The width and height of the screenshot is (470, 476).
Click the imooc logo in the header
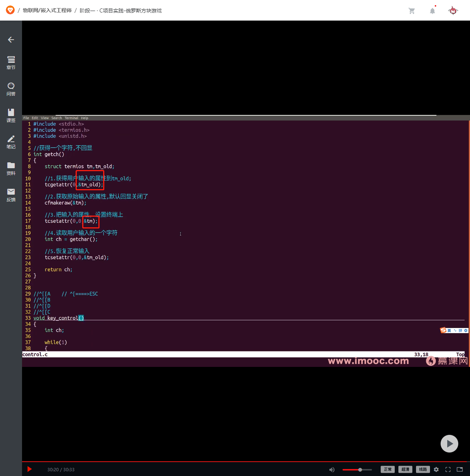[x=10, y=10]
